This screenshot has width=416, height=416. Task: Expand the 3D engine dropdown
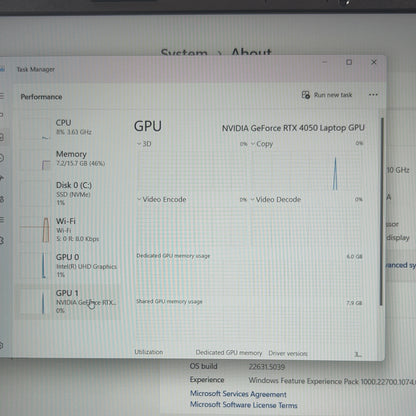pos(144,144)
